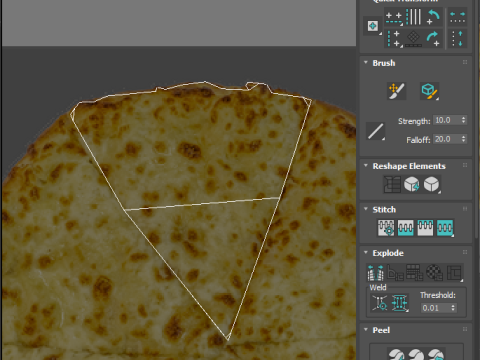Click the horizontal edge across the UV slice
This screenshot has height=360, width=480.
(202, 204)
